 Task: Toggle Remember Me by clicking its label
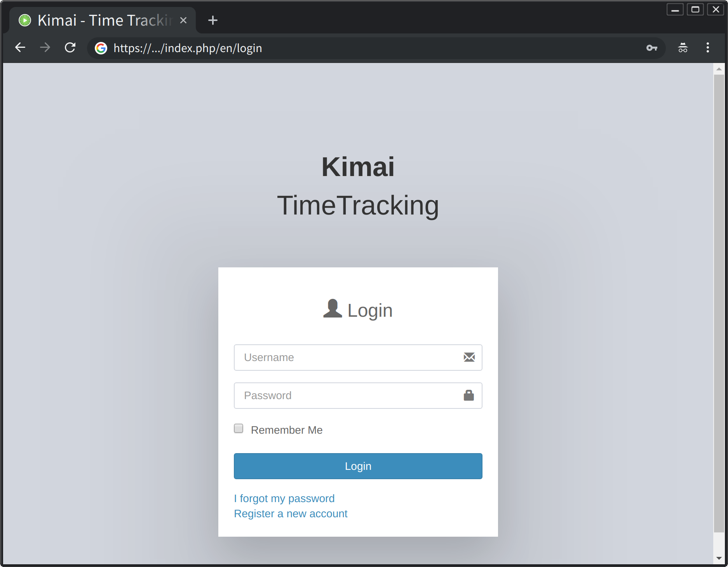[x=286, y=430]
